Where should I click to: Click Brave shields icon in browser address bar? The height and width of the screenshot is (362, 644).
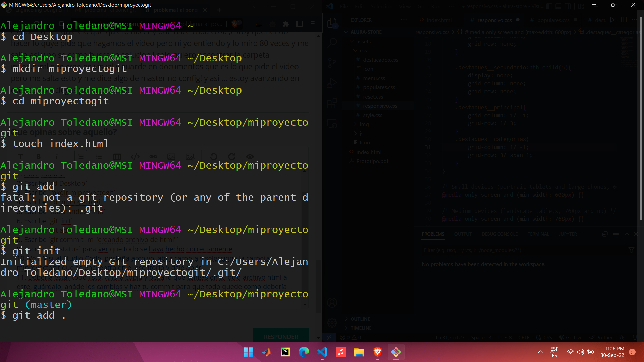click(x=235, y=24)
